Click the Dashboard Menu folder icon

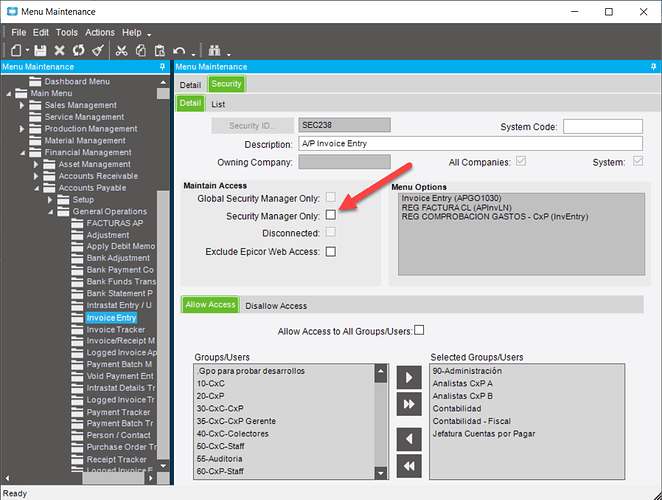pos(35,82)
